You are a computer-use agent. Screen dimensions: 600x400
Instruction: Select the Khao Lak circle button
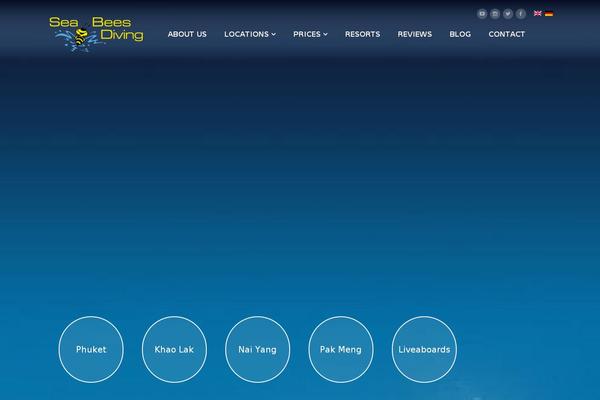[174, 349]
